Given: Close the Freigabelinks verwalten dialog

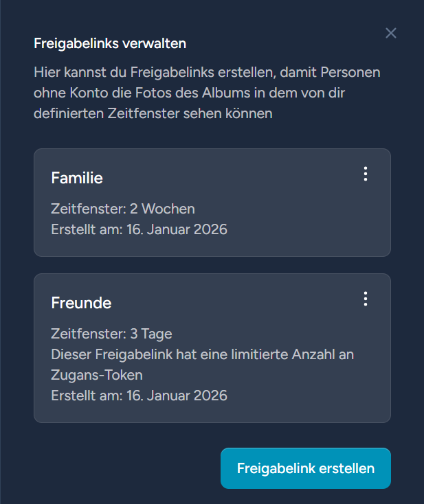Looking at the screenshot, I should [391, 33].
